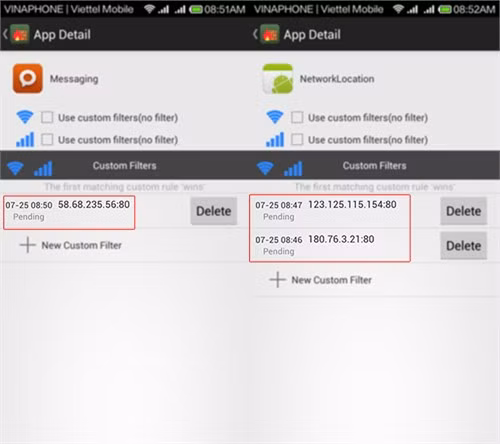This screenshot has width=500, height=444.
Task: Open the pending 180.76.3.21:80 filter entry
Action: [330, 245]
